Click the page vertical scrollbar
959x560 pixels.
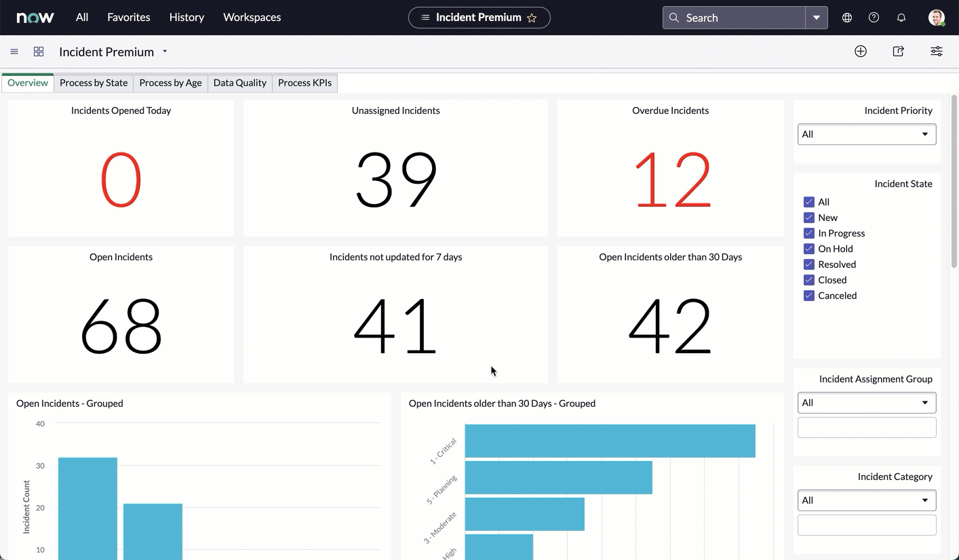tap(954, 182)
